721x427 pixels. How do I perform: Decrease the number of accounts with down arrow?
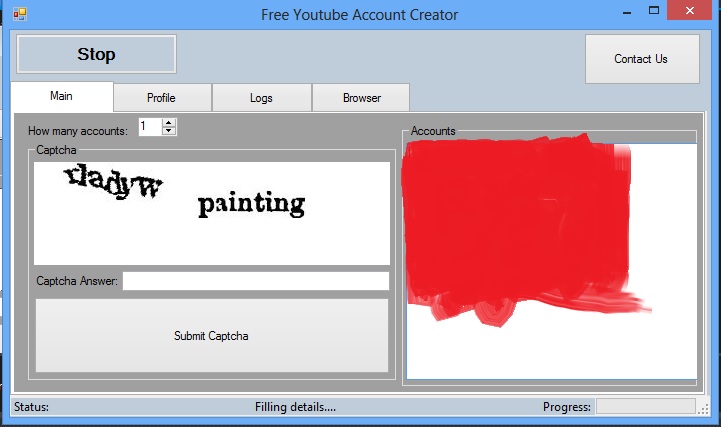[x=169, y=131]
